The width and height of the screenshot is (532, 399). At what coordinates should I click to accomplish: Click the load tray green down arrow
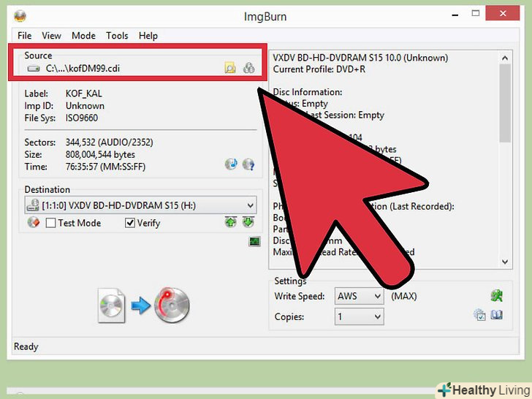point(248,222)
